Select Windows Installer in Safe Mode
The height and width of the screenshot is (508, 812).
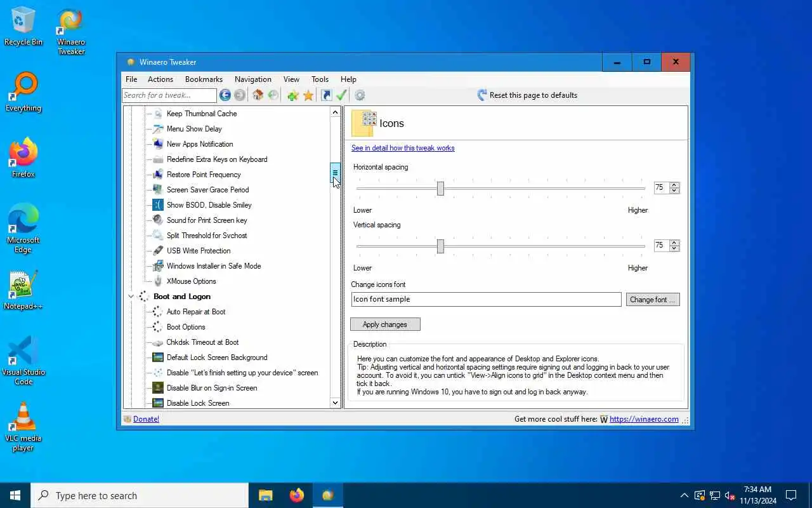coord(214,266)
